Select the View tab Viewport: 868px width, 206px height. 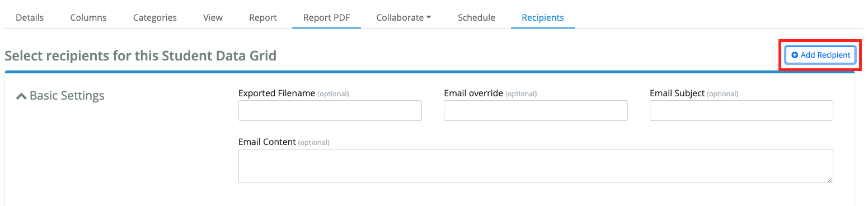[213, 17]
